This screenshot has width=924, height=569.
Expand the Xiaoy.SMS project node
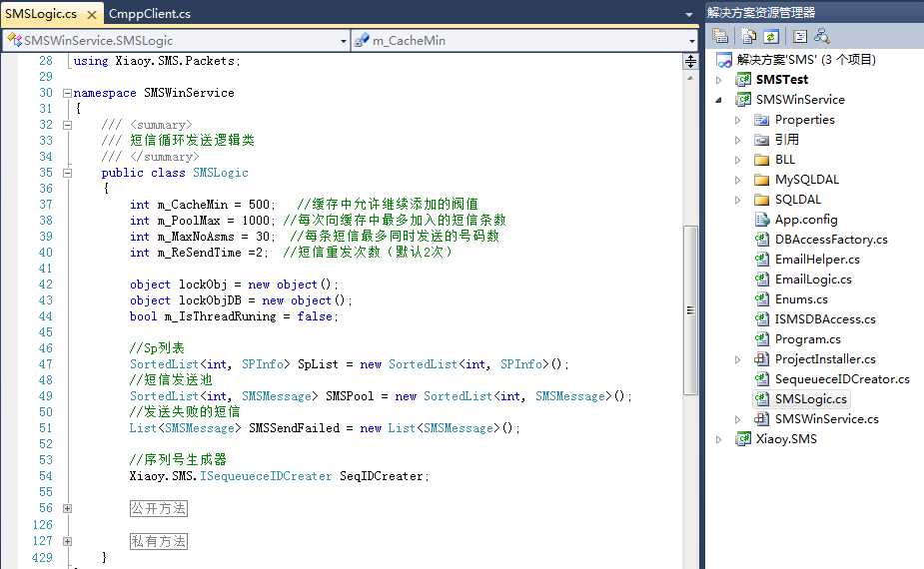(x=718, y=439)
